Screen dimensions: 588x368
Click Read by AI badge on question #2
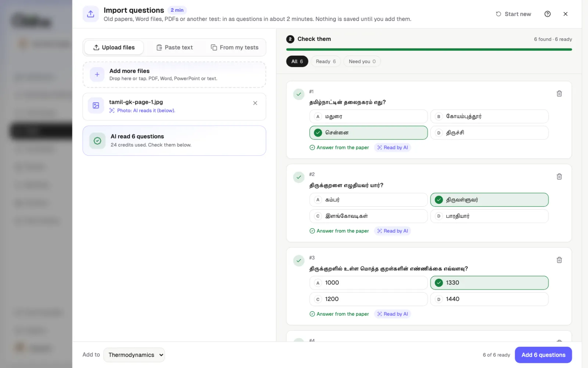[x=392, y=231]
